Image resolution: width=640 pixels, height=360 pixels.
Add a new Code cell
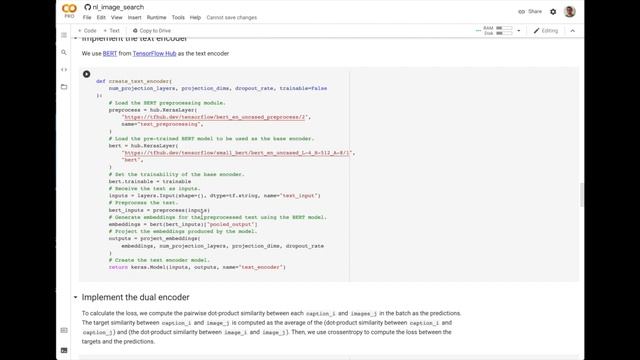pyautogui.click(x=87, y=31)
